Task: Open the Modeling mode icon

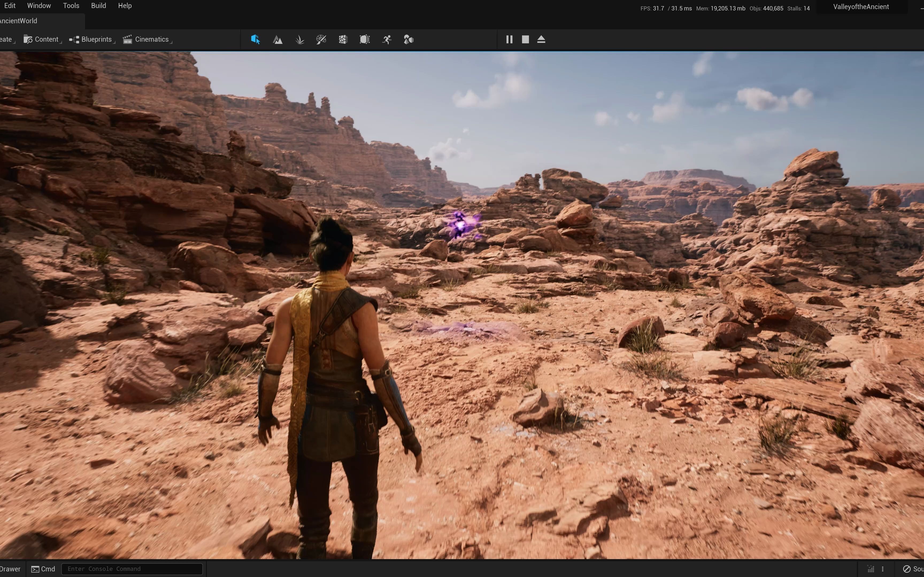Action: (408, 39)
